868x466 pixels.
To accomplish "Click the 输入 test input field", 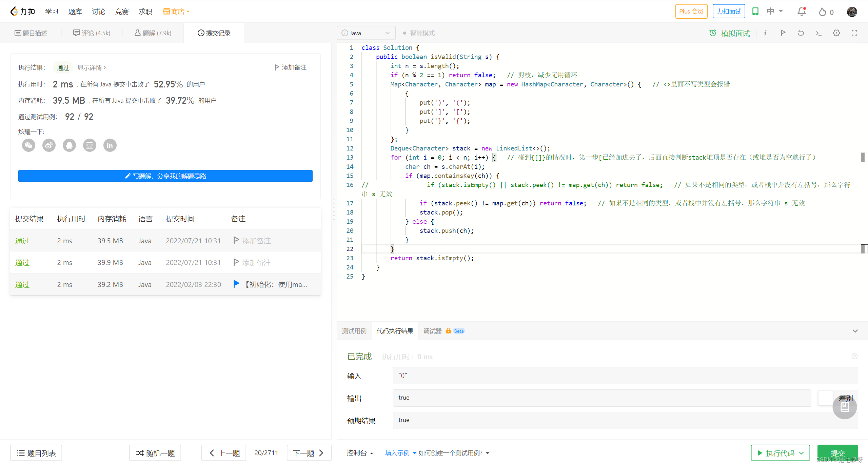I will (625, 376).
